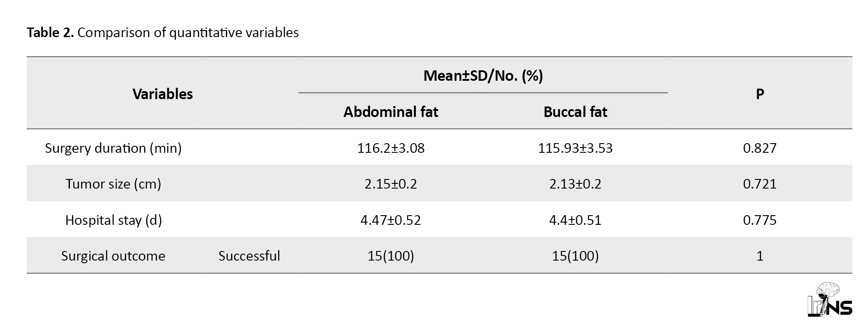Click the Successful sub-label cell
The image size is (868, 330).
coord(249,256)
